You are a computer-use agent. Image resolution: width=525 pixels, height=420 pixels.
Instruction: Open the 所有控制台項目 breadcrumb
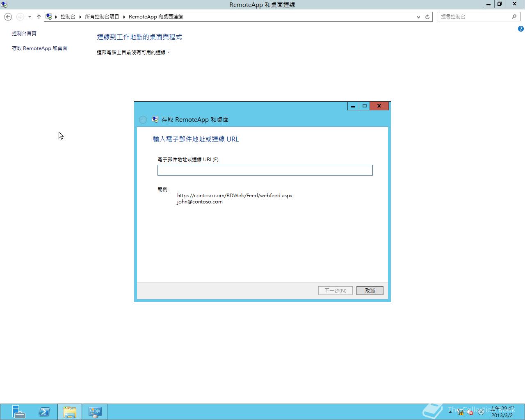102,17
